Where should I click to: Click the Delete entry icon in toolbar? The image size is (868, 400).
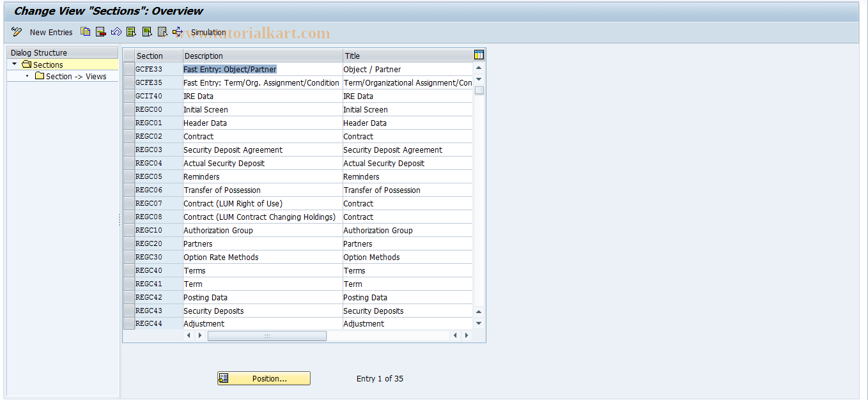point(100,31)
